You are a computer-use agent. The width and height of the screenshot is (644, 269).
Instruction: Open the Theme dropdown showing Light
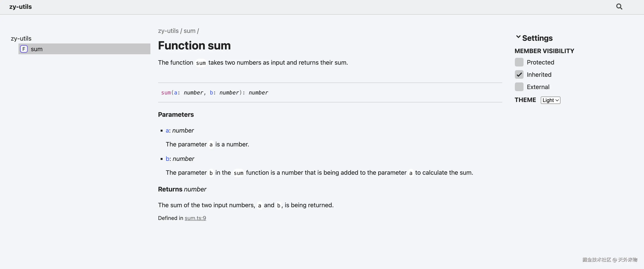point(550,100)
